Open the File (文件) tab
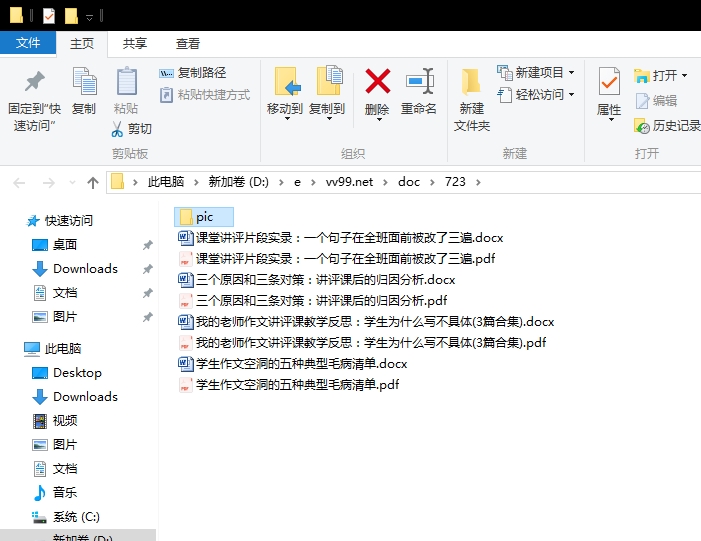This screenshot has height=541, width=701. (28, 43)
